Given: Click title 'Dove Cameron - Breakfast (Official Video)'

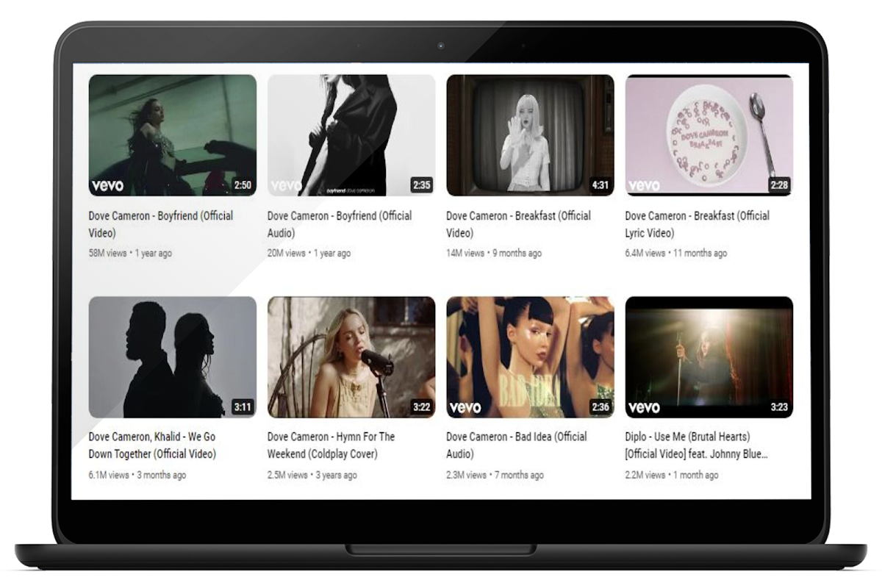Looking at the screenshot, I should click(519, 224).
